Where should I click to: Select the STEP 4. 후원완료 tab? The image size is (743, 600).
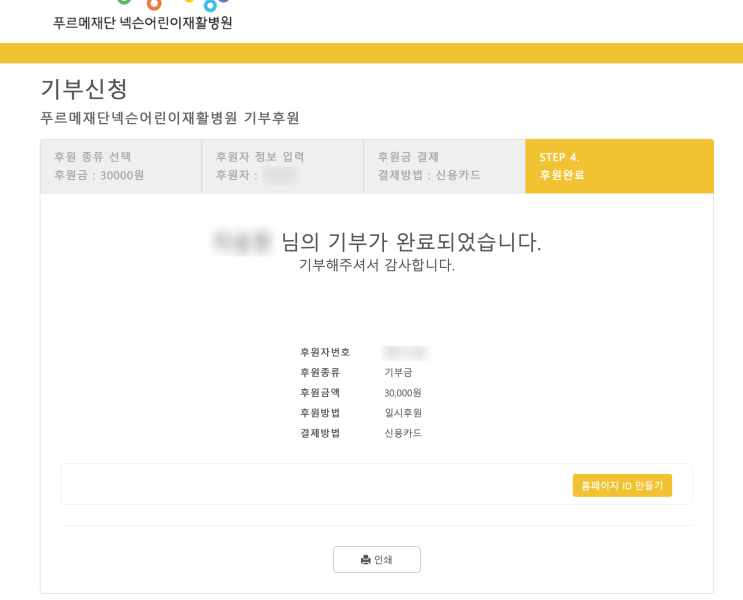(619, 166)
